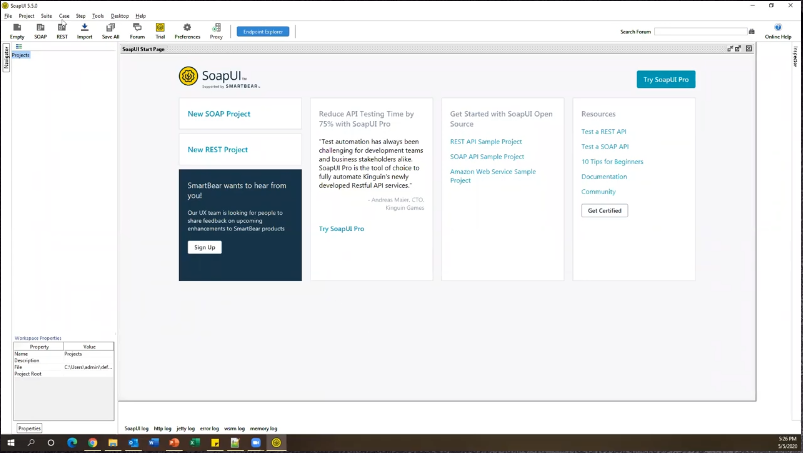Open Test a REST API link
Viewport: 803px width, 453px height.
click(x=604, y=132)
